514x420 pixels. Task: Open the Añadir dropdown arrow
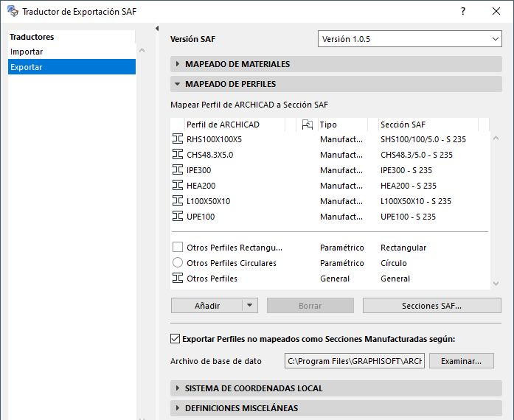250,305
